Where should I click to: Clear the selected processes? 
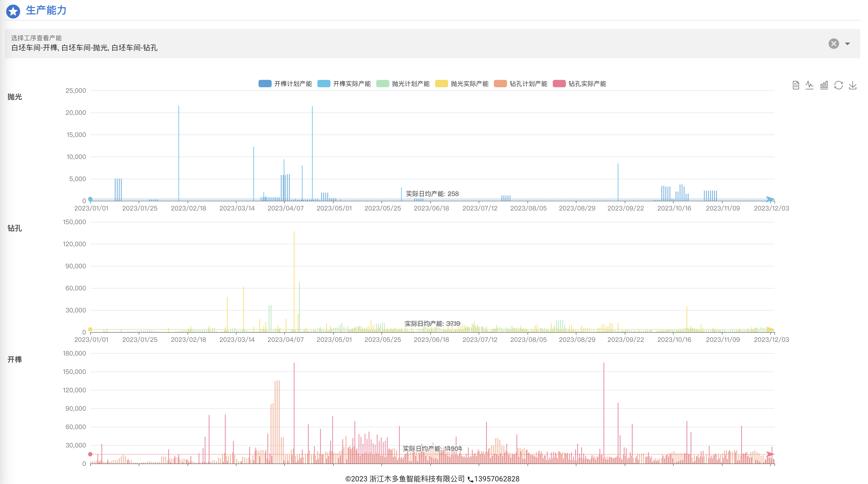point(834,43)
